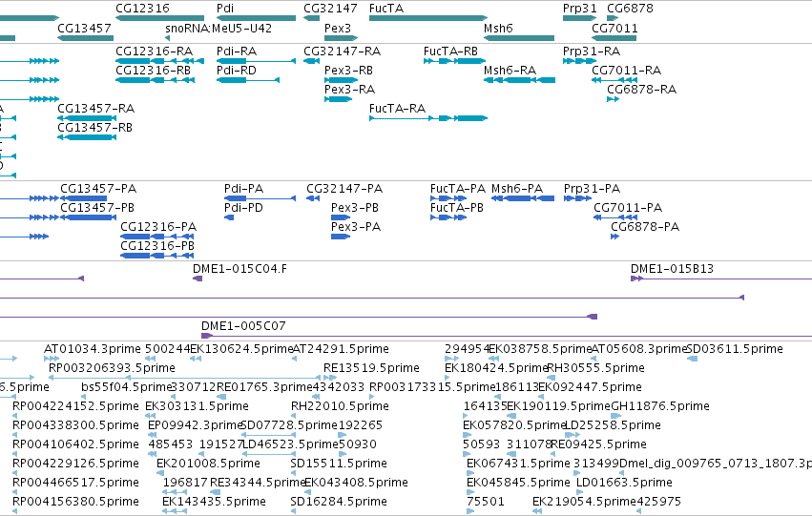Click the Pdi-RA transcript label
Image resolution: width=812 pixels, height=516 pixels.
pyautogui.click(x=236, y=52)
